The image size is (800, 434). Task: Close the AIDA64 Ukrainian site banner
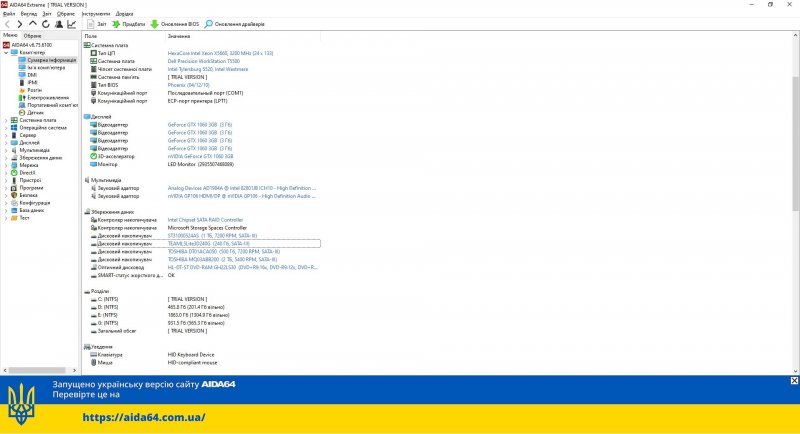pos(794,381)
